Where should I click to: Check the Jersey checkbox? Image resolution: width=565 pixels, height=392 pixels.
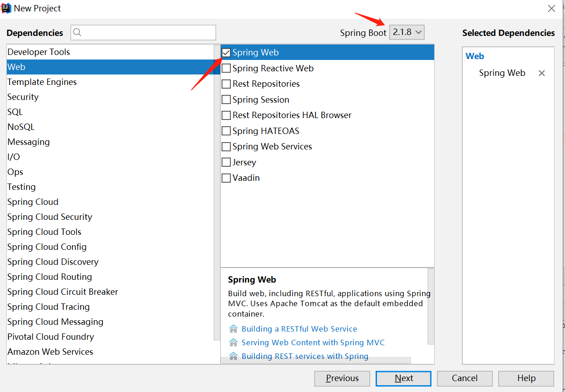[226, 163]
